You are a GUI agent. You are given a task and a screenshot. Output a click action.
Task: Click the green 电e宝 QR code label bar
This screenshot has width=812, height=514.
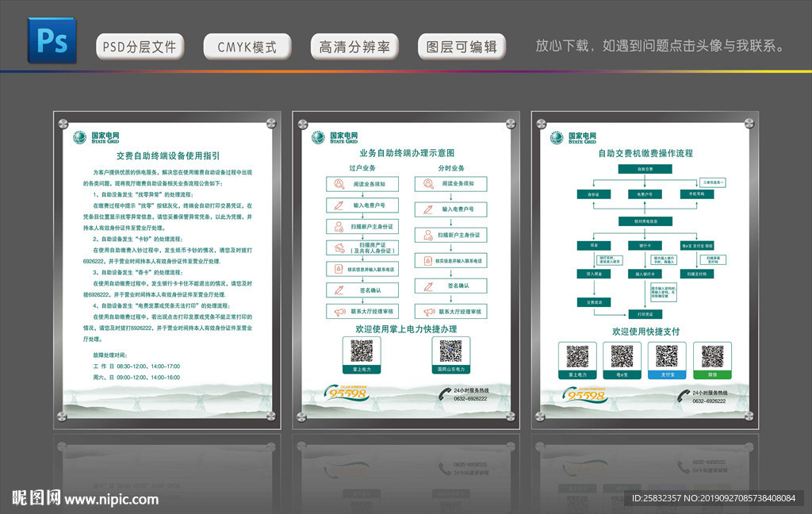click(621, 374)
